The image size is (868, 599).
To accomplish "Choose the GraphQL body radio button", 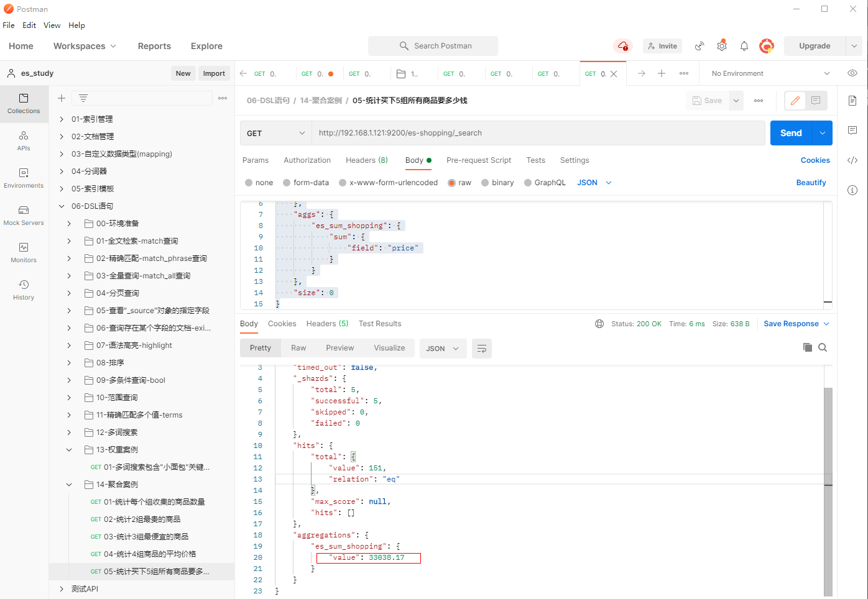I will [x=528, y=183].
